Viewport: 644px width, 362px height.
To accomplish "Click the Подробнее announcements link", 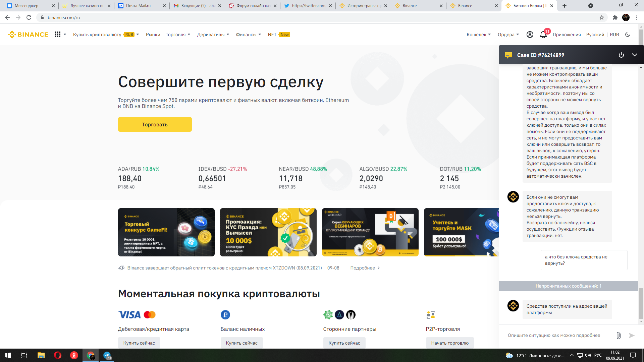I will pyautogui.click(x=365, y=268).
